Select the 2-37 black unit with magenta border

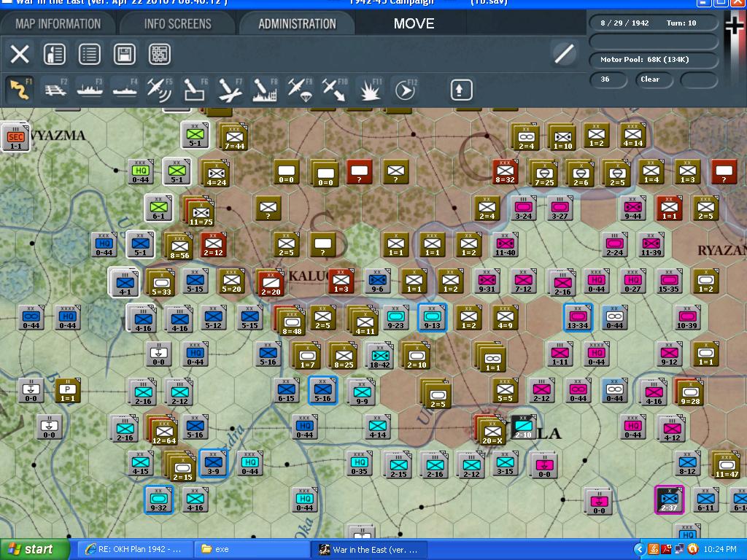(x=669, y=499)
